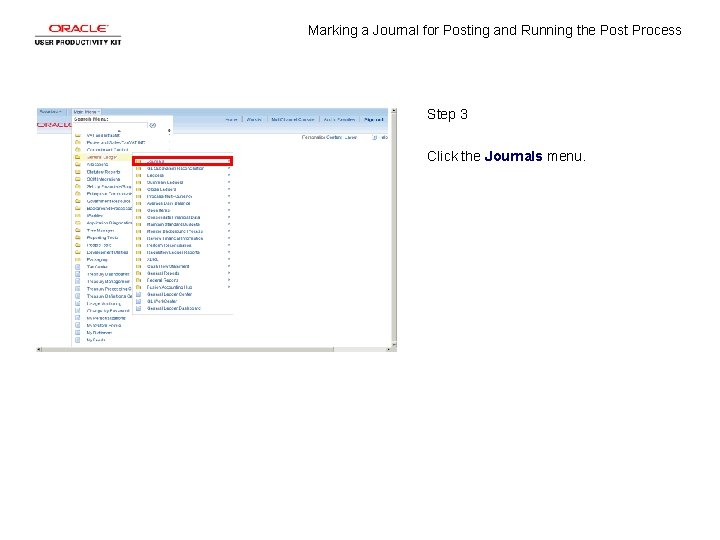The image size is (720, 540).
Task: Click the Tree Manager menu item text
Action: click(x=101, y=231)
